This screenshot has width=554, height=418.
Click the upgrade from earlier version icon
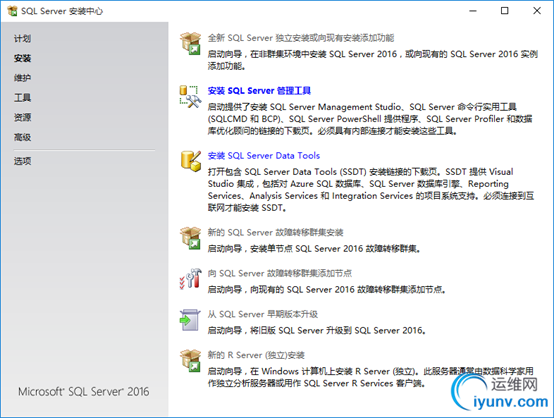click(x=190, y=320)
